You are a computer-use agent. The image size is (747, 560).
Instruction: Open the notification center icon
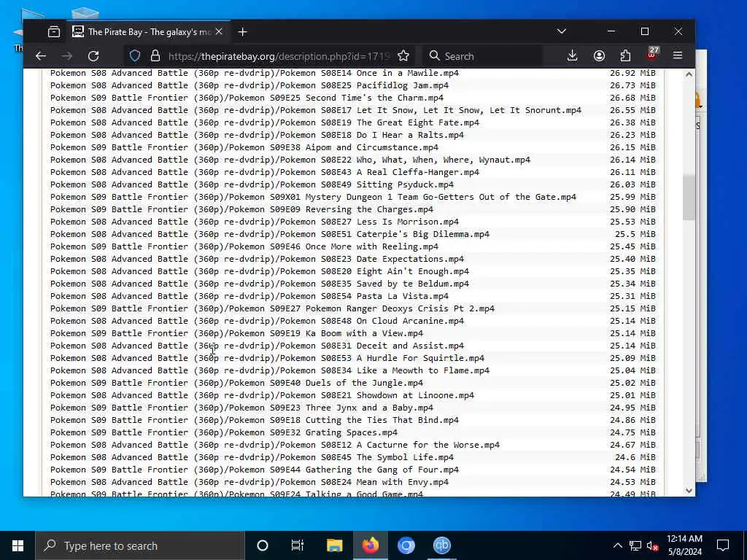[x=723, y=545]
